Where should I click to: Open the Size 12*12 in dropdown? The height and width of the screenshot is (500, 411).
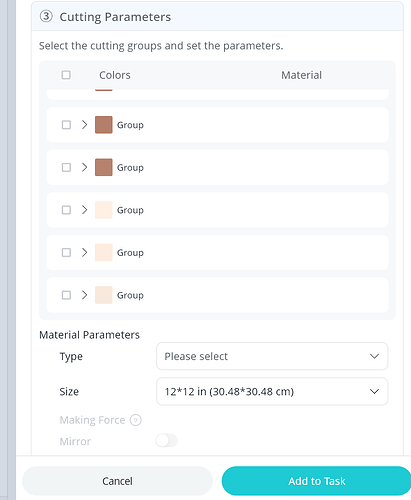272,391
